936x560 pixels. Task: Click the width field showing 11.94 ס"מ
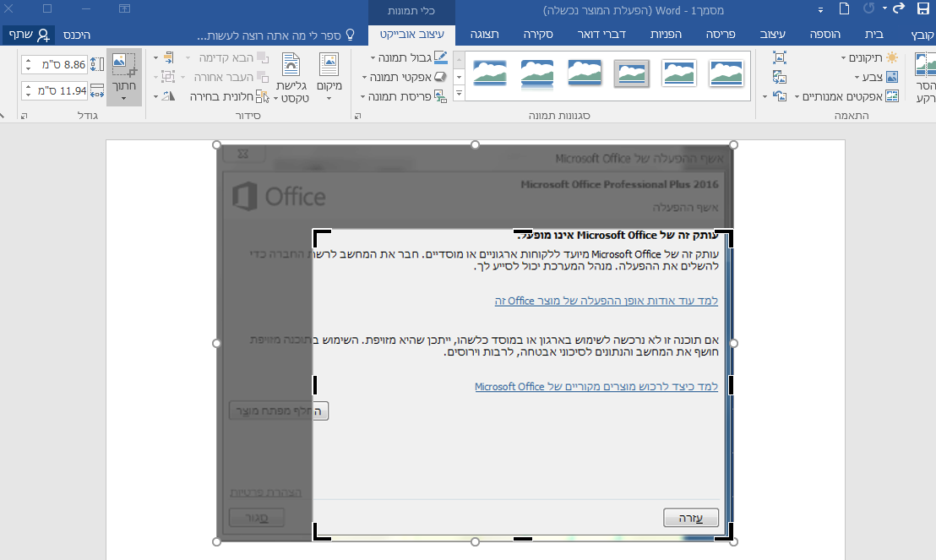(x=62, y=90)
